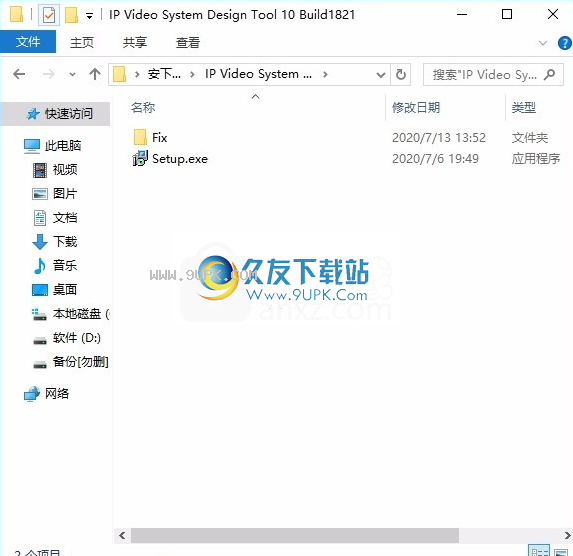
Task: Click the IP Video System breadcrumb segment
Action: coord(258,74)
